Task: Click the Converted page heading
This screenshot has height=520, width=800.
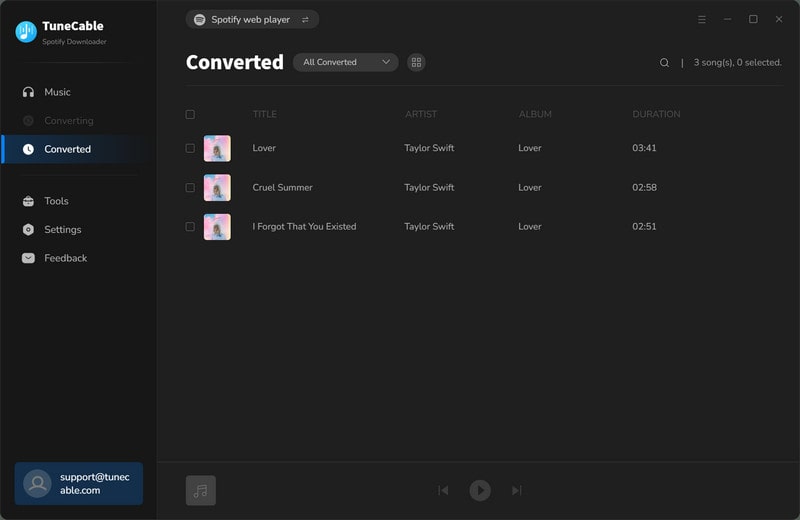Action: [x=235, y=62]
